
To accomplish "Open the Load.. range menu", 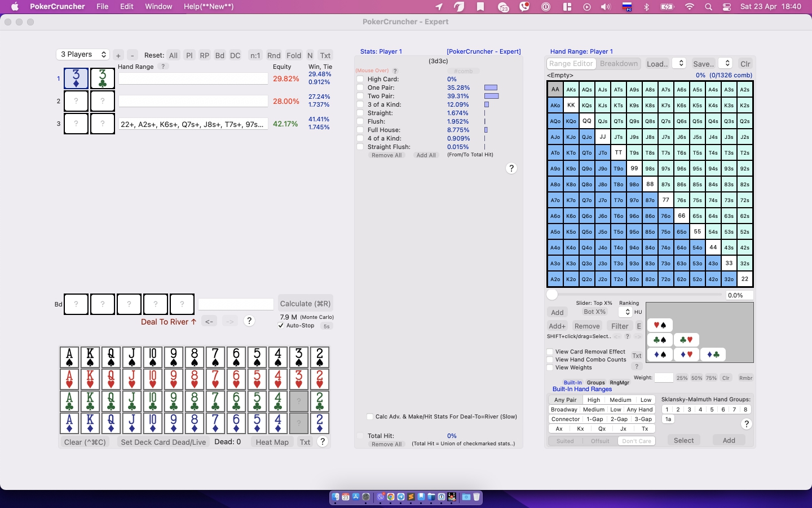I will click(657, 64).
